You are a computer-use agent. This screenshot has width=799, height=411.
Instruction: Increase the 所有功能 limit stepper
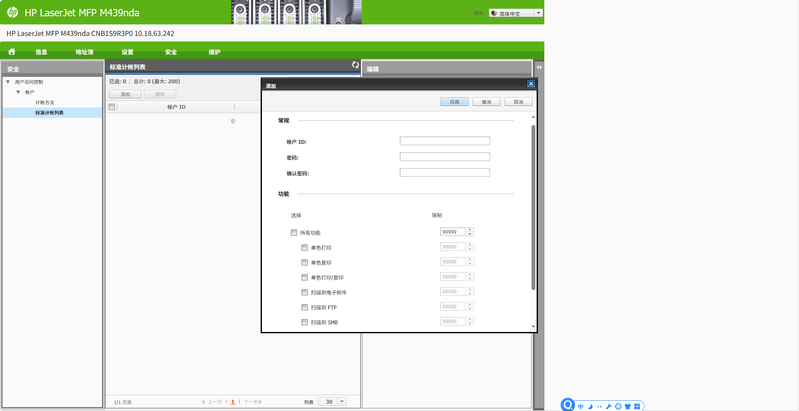pos(469,229)
